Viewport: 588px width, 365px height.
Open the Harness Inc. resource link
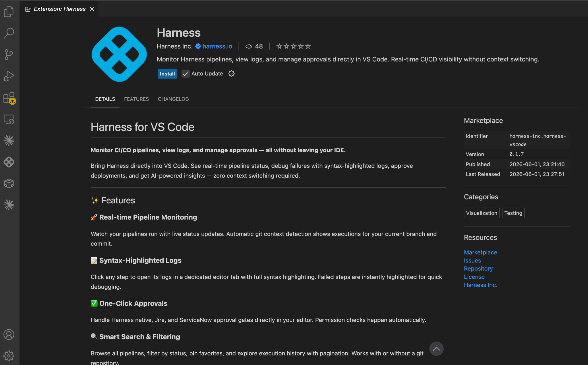(481, 285)
